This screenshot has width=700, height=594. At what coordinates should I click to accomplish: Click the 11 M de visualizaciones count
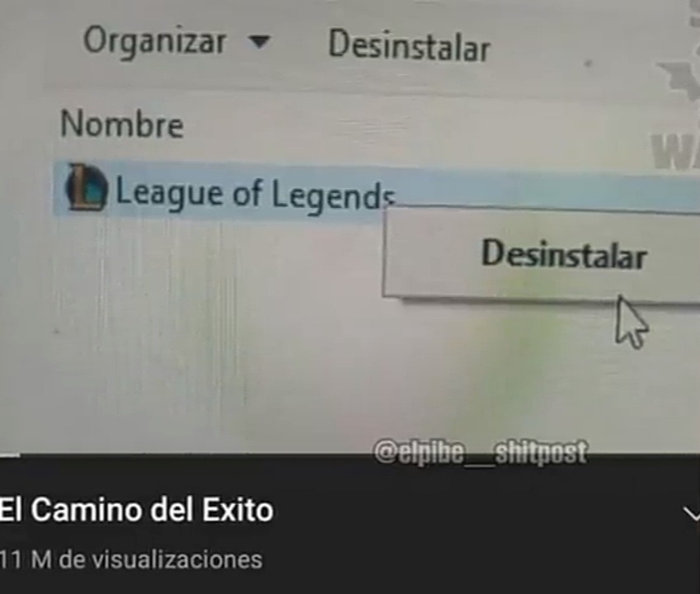tap(131, 560)
